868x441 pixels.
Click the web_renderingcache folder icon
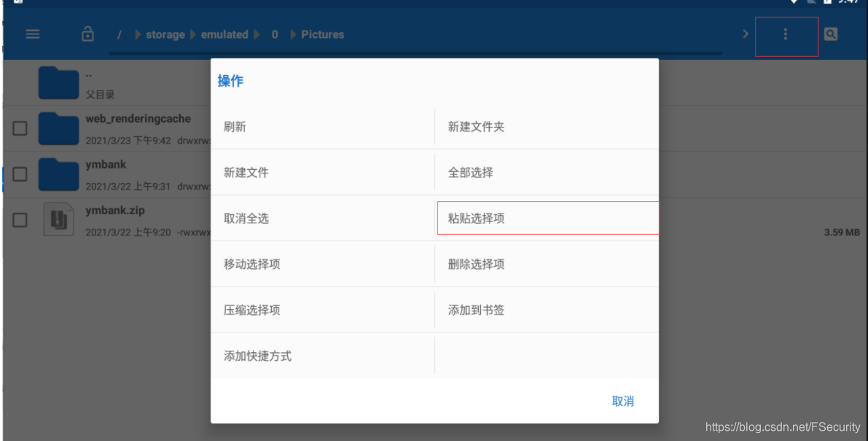[58, 128]
